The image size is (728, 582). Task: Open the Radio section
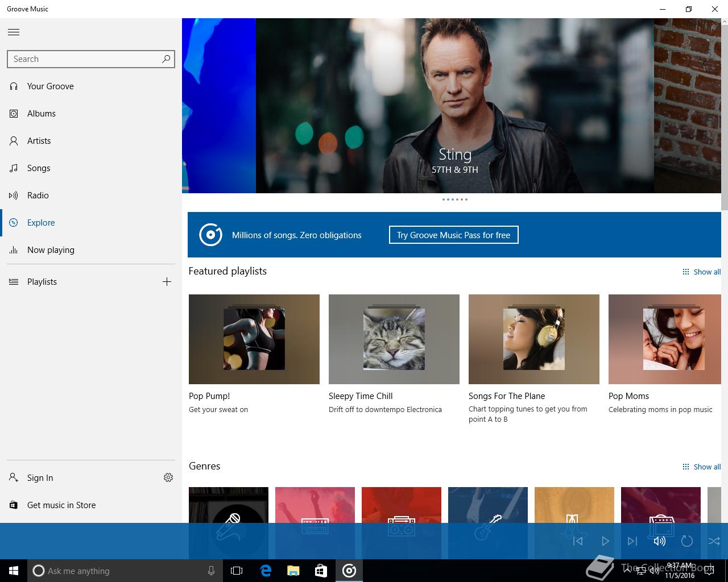(x=38, y=196)
